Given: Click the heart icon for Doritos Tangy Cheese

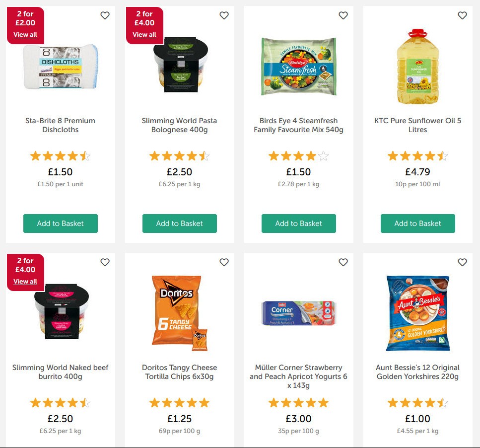Looking at the screenshot, I should point(224,262).
